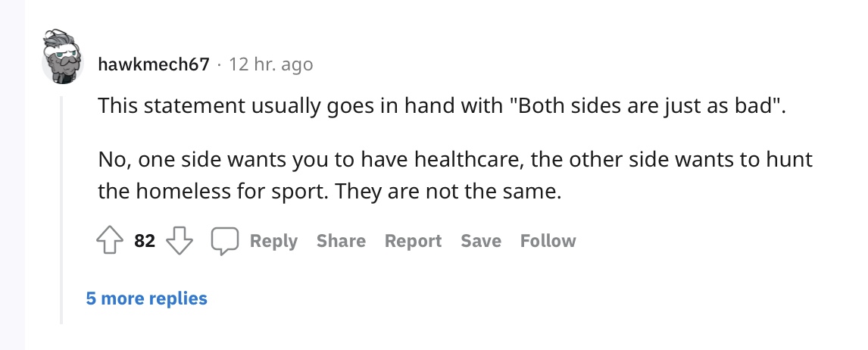Expand the 5 more replies link
Viewport: 868px width, 350px height.
tap(147, 298)
